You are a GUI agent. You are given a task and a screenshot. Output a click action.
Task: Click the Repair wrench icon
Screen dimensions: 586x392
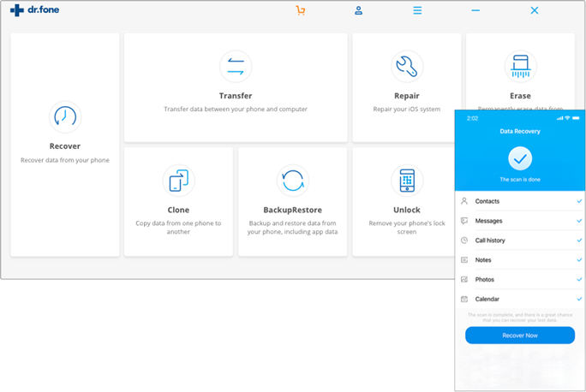[407, 67]
